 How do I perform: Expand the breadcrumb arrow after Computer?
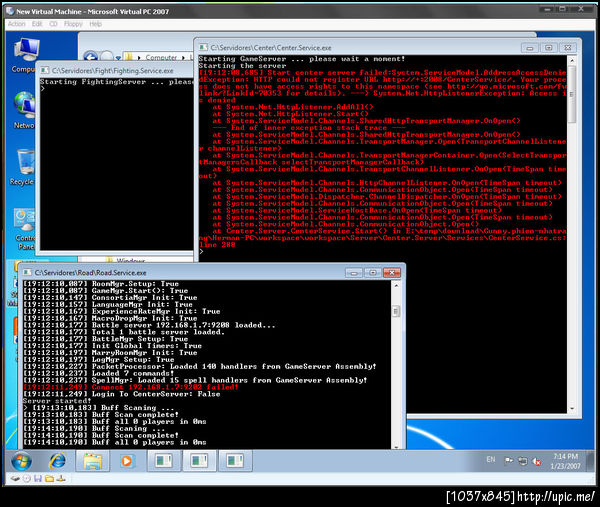coord(183,58)
